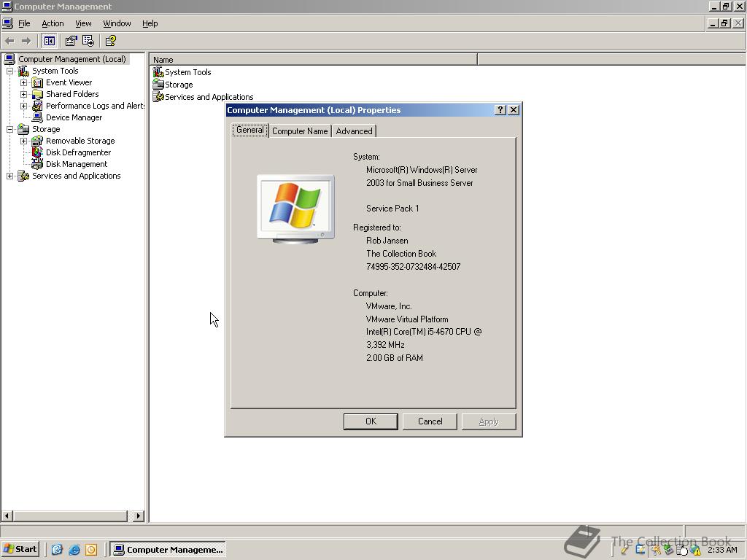Click the 'VMware Virtual Platform' text

407,319
